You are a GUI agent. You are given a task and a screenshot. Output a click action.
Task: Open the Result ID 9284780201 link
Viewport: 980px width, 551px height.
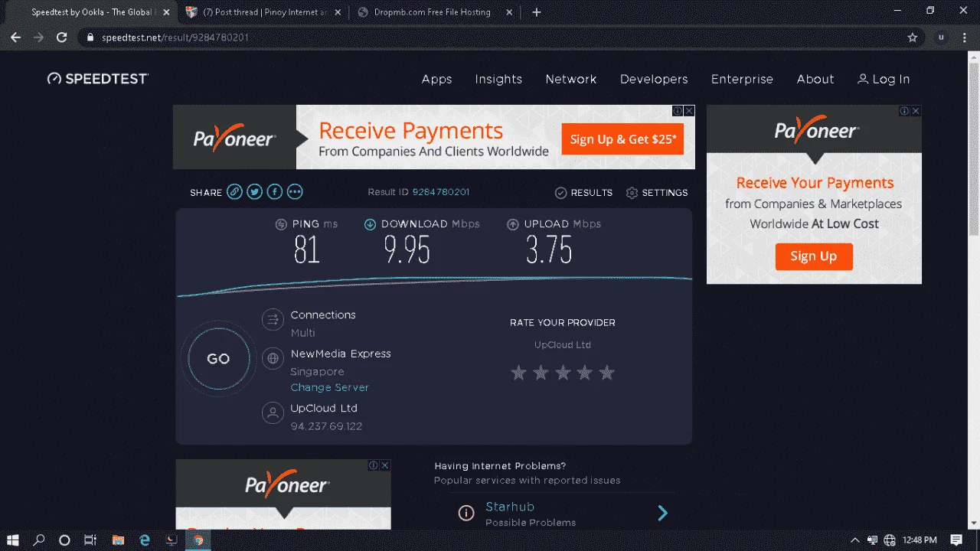click(x=441, y=192)
